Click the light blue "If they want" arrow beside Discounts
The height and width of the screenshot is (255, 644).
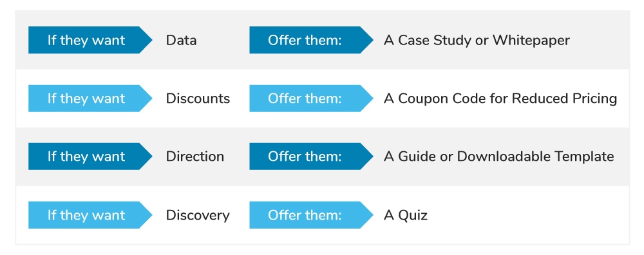pyautogui.click(x=90, y=99)
